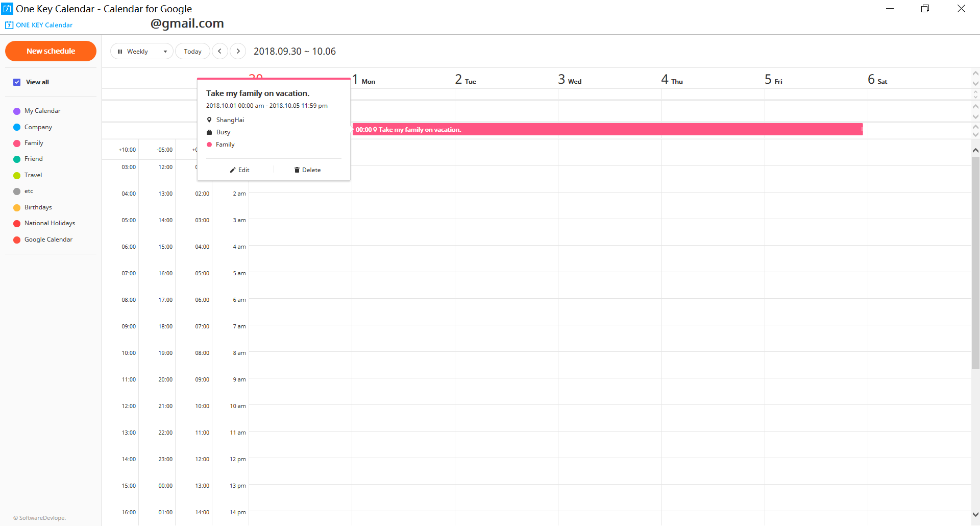This screenshot has width=980, height=526.
Task: Click the next week arrow
Action: 238,51
